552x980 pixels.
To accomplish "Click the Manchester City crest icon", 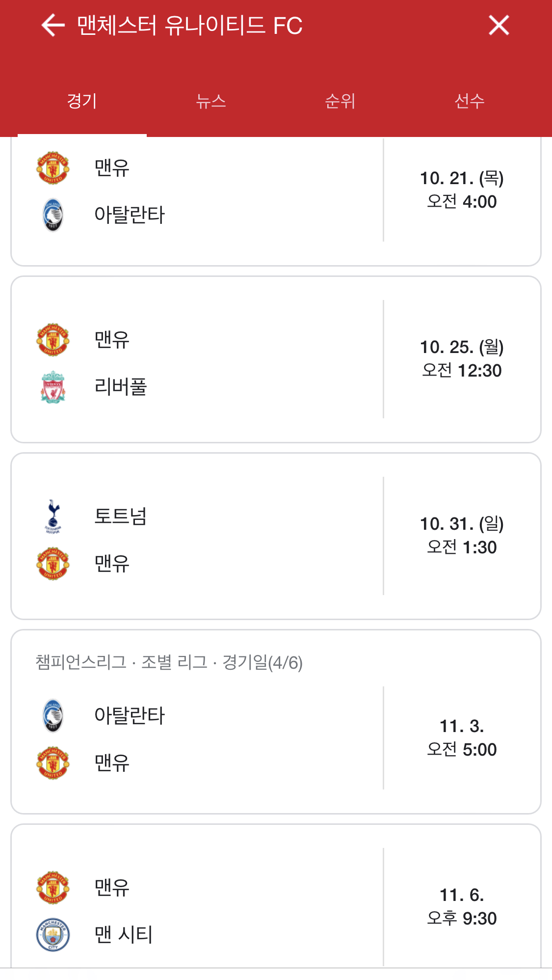I will coord(53,935).
